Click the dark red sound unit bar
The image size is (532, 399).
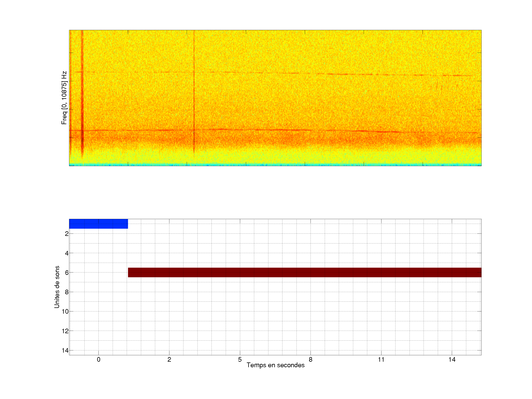[x=304, y=272]
